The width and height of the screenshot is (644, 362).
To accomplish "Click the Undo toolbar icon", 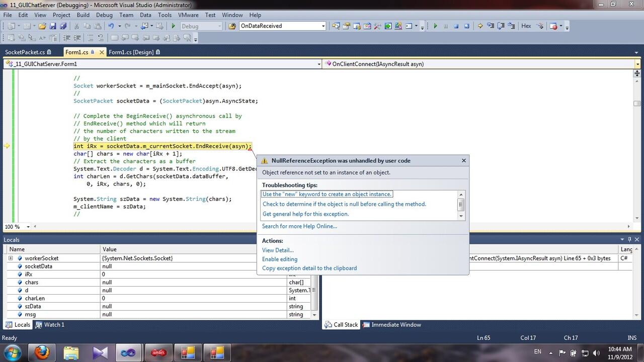I will [x=111, y=26].
